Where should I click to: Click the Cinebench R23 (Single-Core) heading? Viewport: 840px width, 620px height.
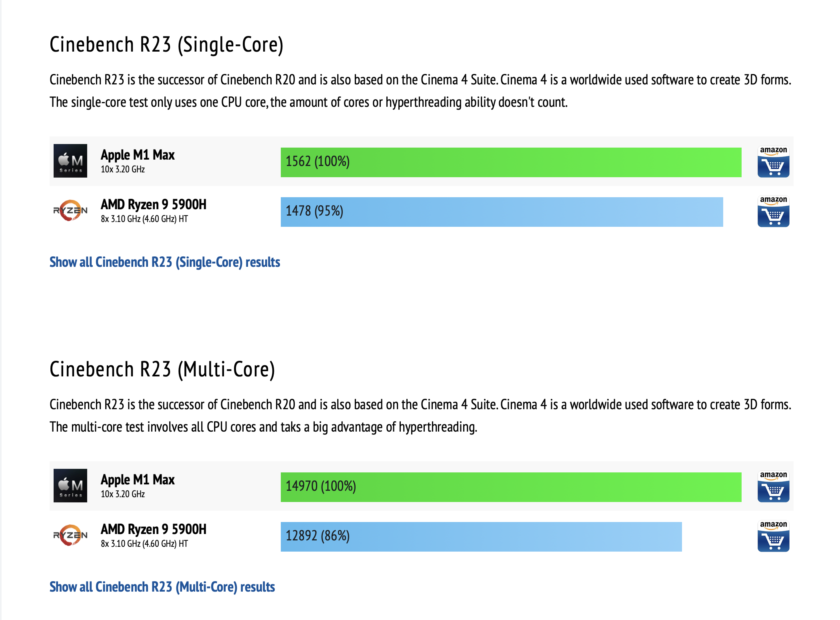click(x=166, y=45)
